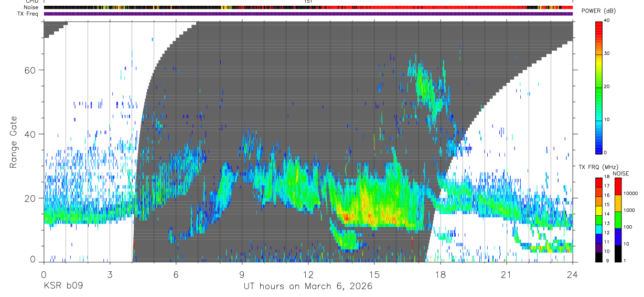Click the 'Range Gate' axis title
This screenshot has width=644, height=297.
[x=14, y=142]
